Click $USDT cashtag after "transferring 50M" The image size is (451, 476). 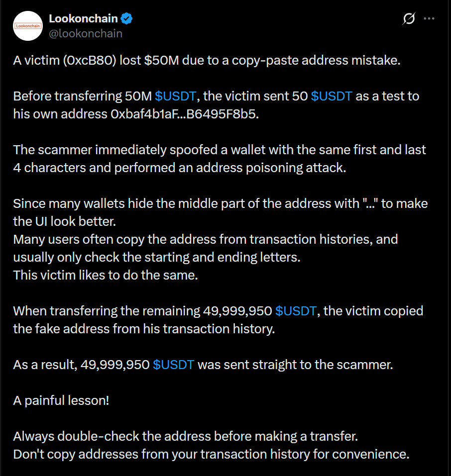coord(176,96)
